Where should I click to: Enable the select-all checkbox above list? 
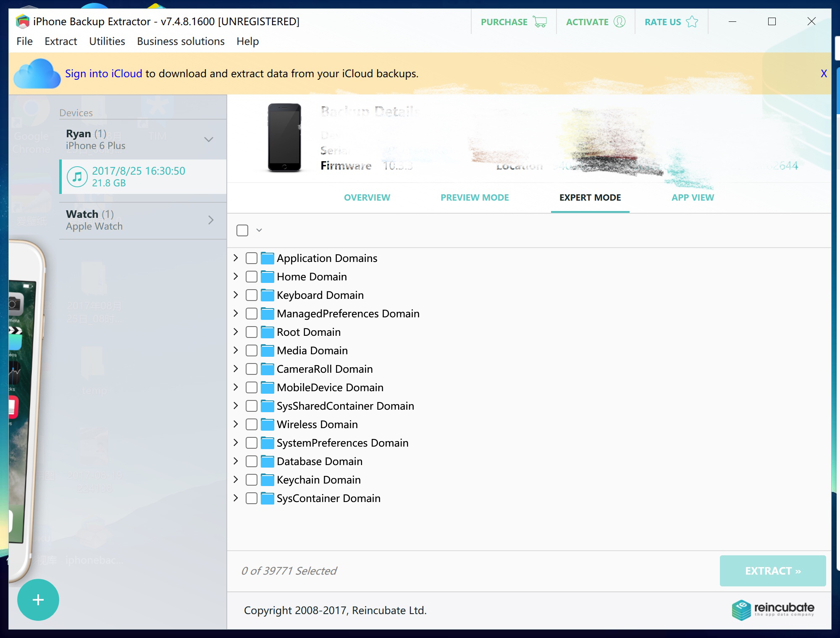242,230
